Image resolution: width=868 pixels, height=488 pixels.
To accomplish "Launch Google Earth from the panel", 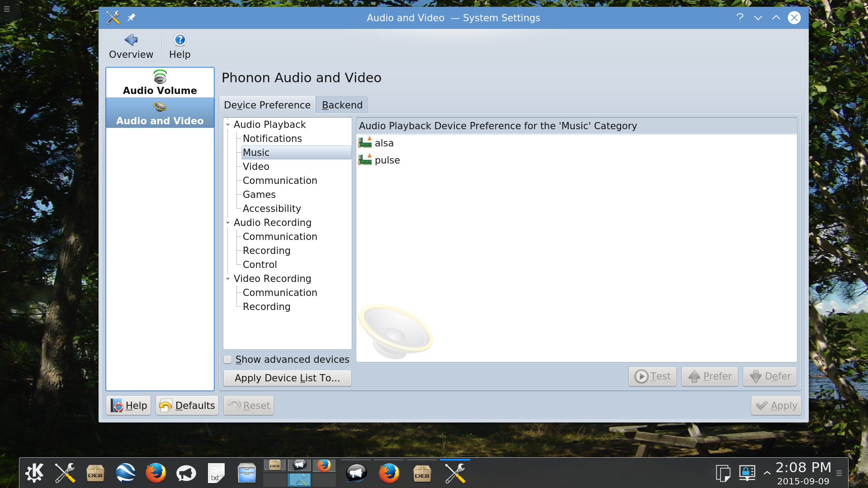I will [125, 473].
